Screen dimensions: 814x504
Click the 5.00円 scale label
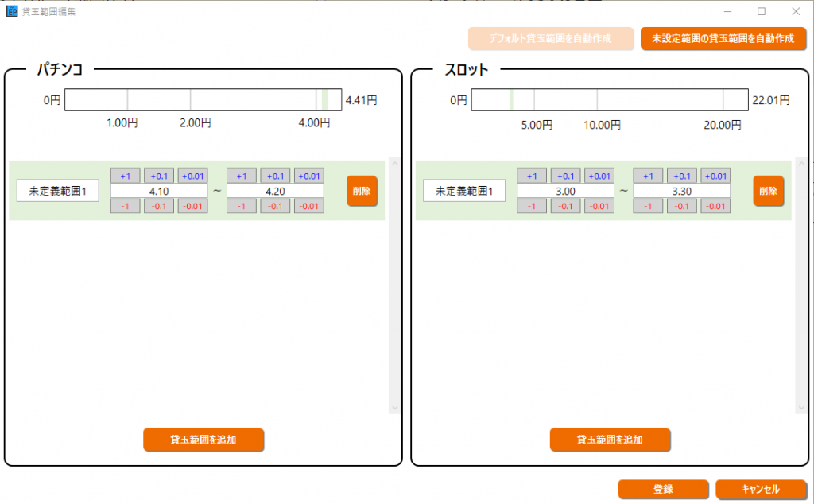(537, 125)
